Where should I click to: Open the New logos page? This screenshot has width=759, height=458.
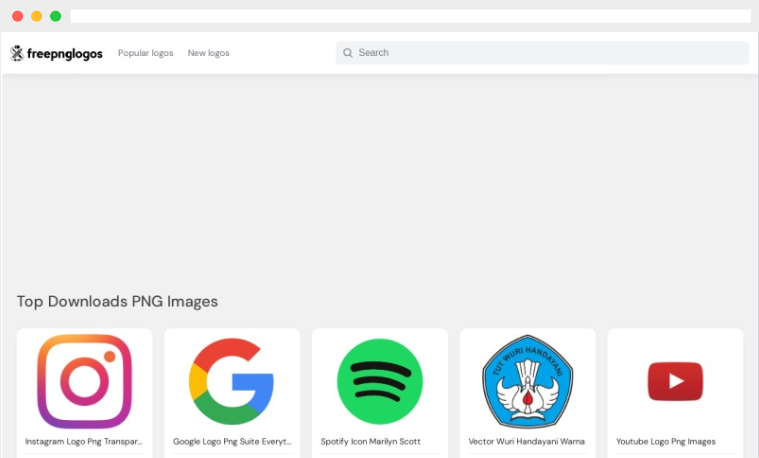[x=209, y=53]
